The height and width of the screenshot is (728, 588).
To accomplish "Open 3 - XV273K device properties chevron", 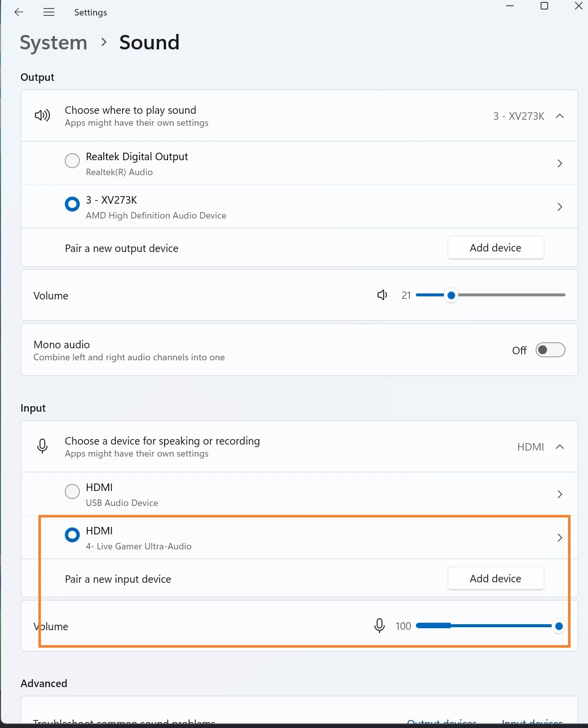I will [x=560, y=207].
